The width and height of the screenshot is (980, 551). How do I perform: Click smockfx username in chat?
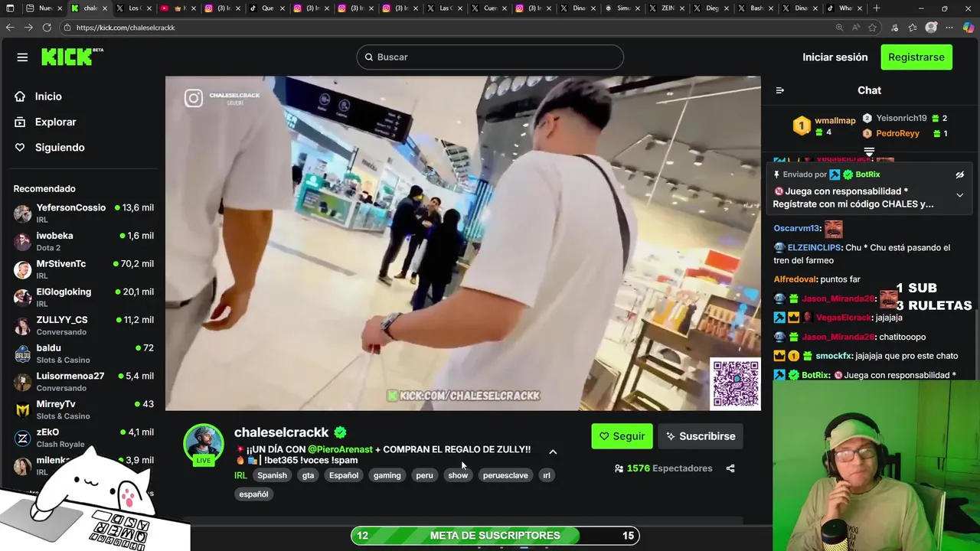point(834,356)
